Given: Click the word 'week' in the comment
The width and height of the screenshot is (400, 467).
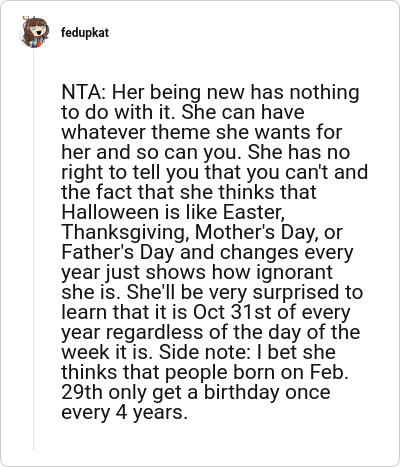Looking at the screenshot, I should point(85,352).
